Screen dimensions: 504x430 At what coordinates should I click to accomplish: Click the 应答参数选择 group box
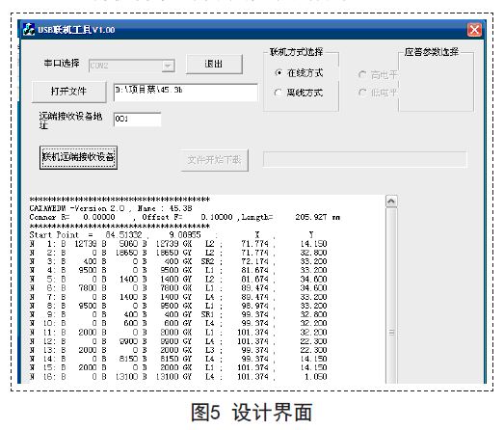pyautogui.click(x=436, y=80)
